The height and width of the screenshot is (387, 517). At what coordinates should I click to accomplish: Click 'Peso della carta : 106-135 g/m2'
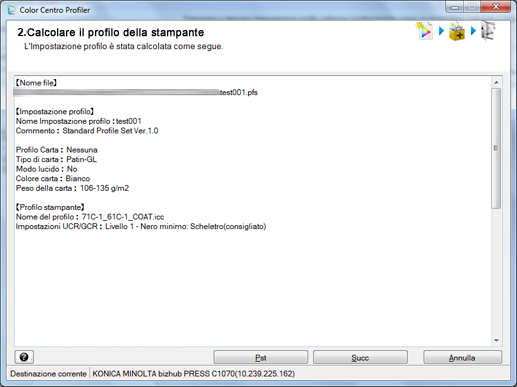coord(72,188)
